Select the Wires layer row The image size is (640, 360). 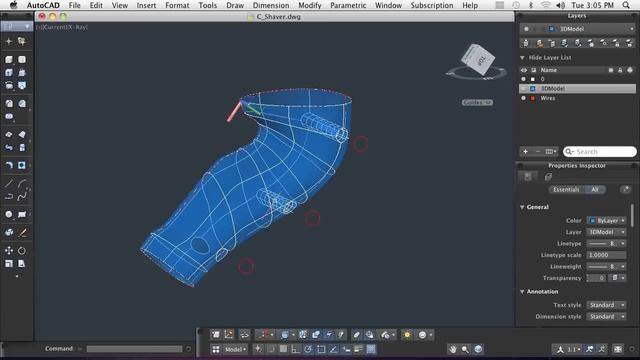click(x=577, y=98)
